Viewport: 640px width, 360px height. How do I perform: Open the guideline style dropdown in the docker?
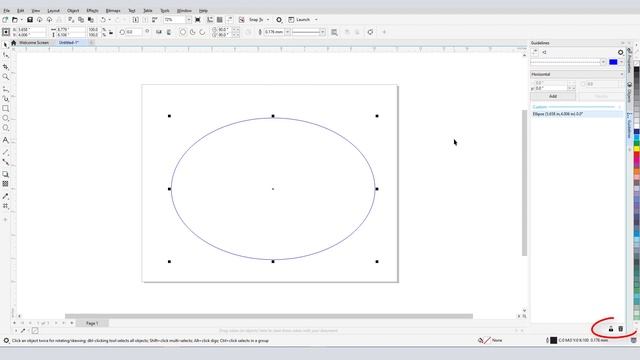point(603,62)
